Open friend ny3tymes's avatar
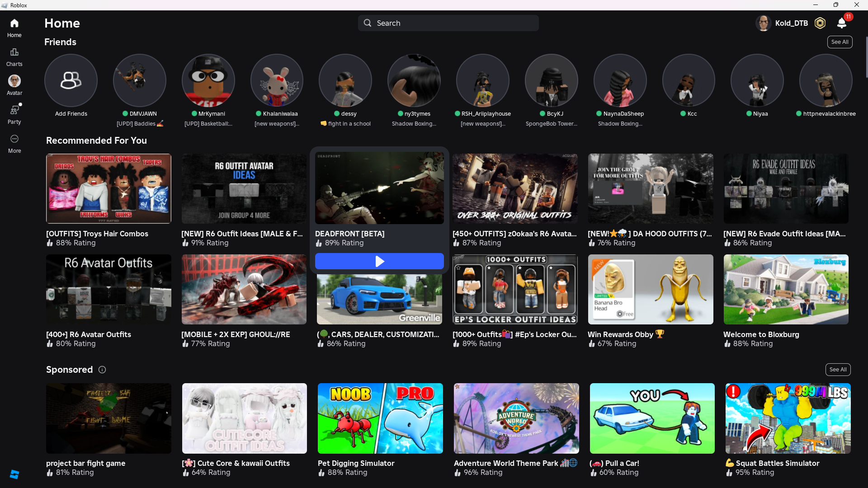Image resolution: width=868 pixels, height=488 pixels. tap(414, 80)
